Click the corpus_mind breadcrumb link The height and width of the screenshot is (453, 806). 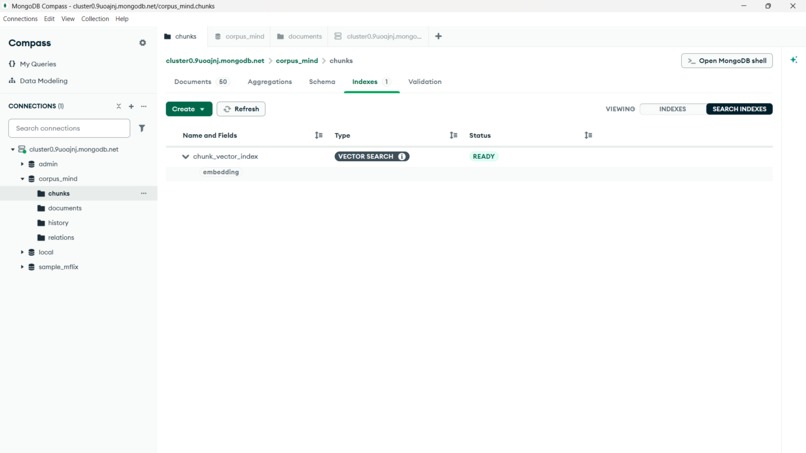pyautogui.click(x=297, y=61)
